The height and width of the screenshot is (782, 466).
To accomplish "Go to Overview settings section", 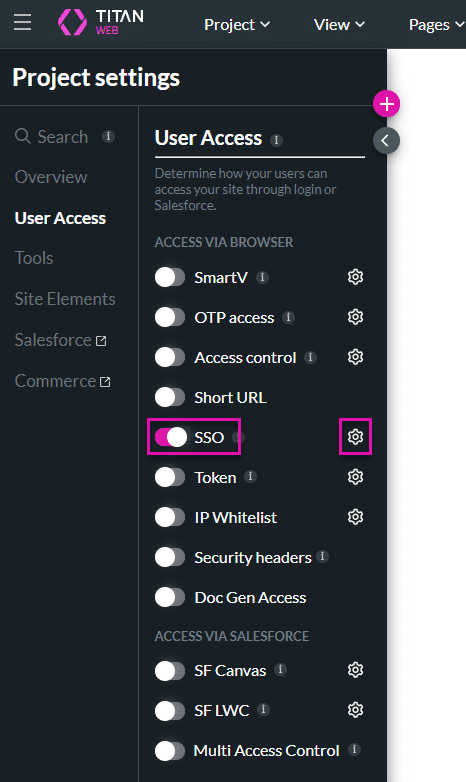I will point(51,177).
